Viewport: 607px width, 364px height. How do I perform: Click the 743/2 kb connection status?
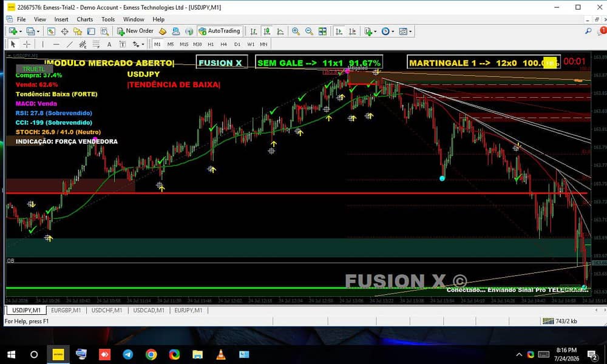(560, 321)
